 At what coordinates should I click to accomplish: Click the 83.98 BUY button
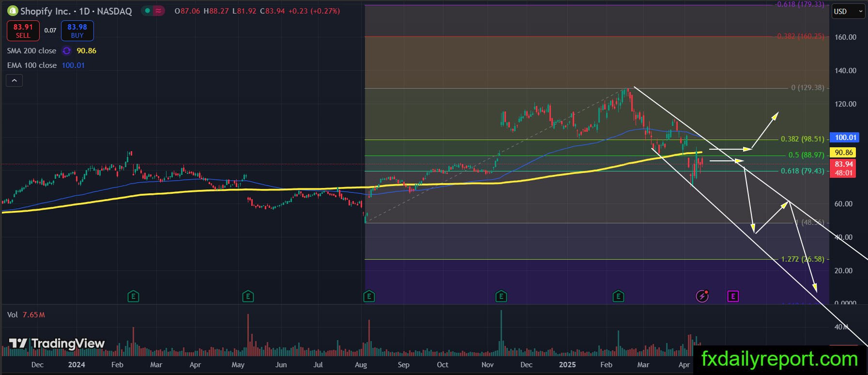click(x=77, y=31)
